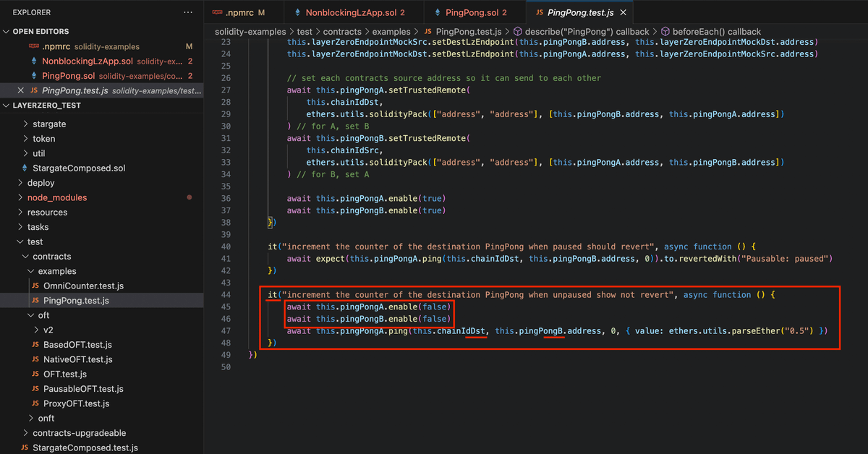Screen dimensions: 868x454
Task: Close the PingPong.test.js editor tab
Action: [x=624, y=13]
